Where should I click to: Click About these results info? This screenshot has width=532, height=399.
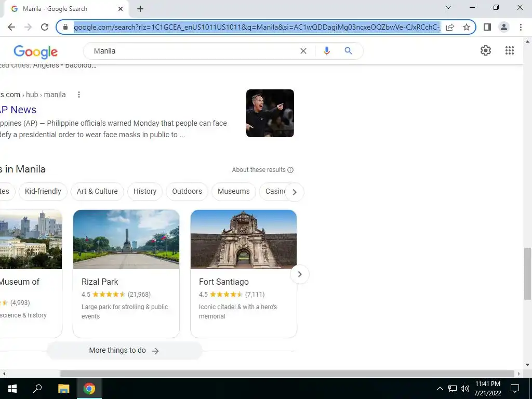coord(262,170)
